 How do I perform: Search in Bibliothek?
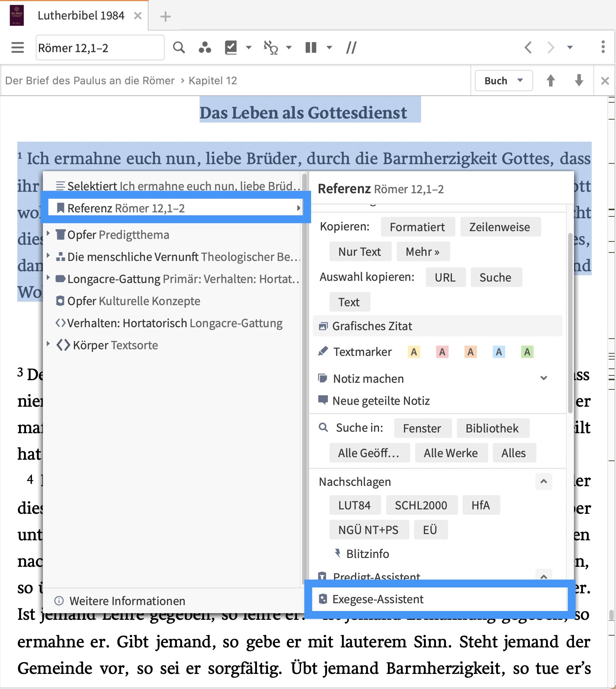click(492, 428)
